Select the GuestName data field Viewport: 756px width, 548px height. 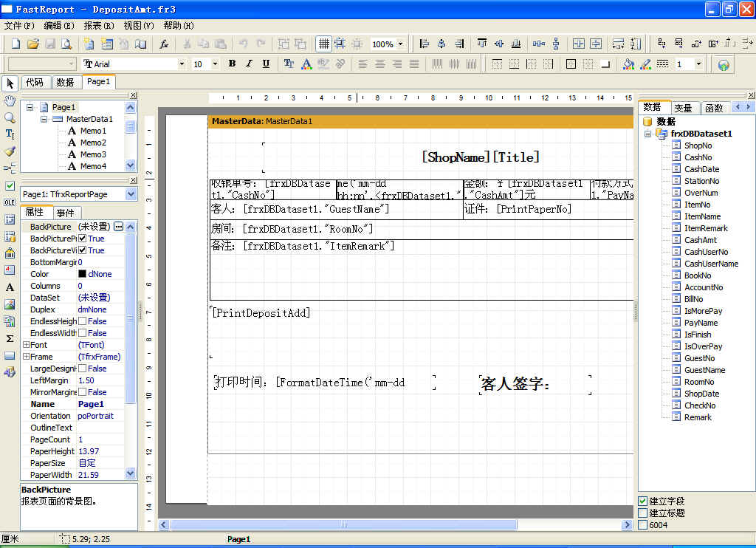(704, 370)
